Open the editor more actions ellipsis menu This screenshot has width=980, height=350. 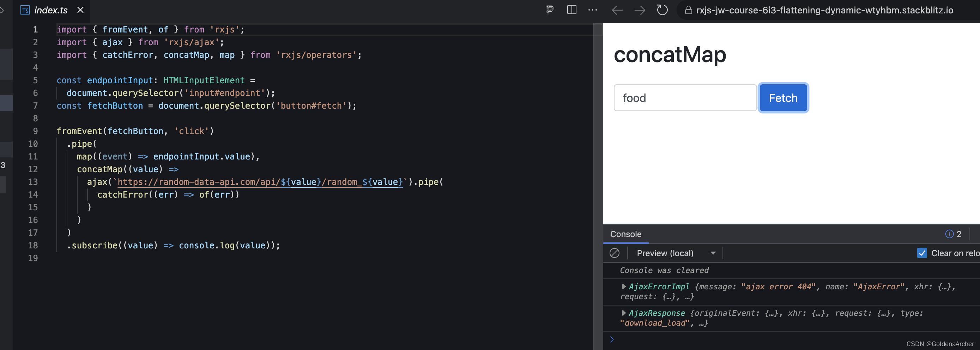pyautogui.click(x=592, y=10)
